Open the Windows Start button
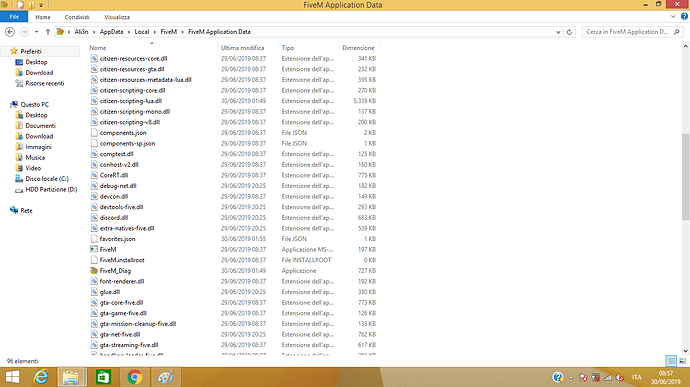 (x=12, y=377)
